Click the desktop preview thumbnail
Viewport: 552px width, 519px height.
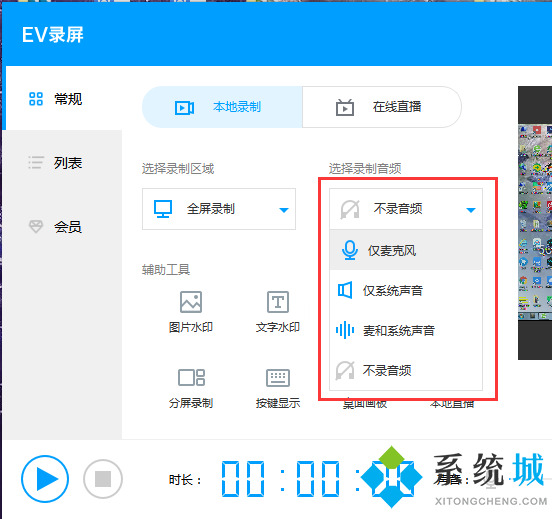pyautogui.click(x=535, y=223)
